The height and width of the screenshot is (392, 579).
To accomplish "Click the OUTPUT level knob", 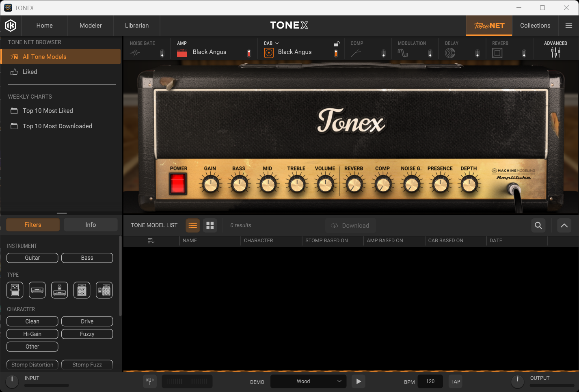I will (x=517, y=381).
